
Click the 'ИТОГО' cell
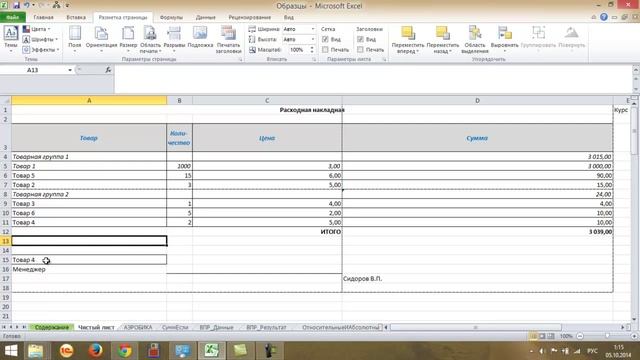267,231
